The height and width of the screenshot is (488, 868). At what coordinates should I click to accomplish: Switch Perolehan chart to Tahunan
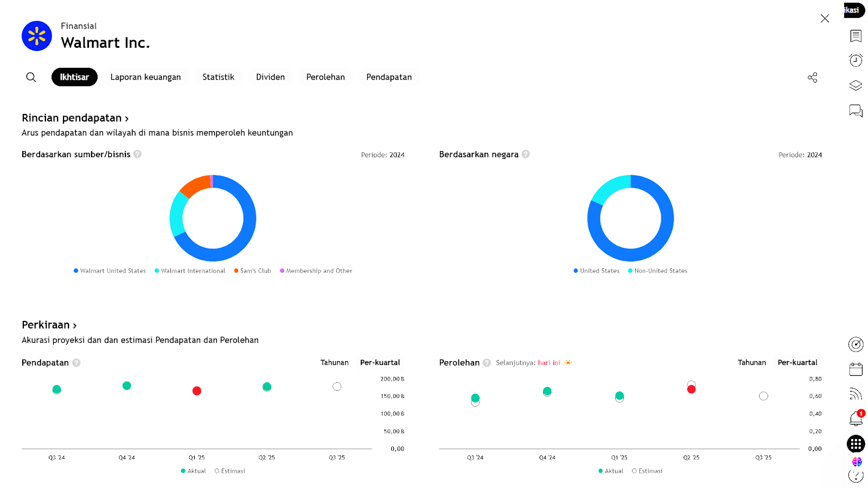[751, 363]
